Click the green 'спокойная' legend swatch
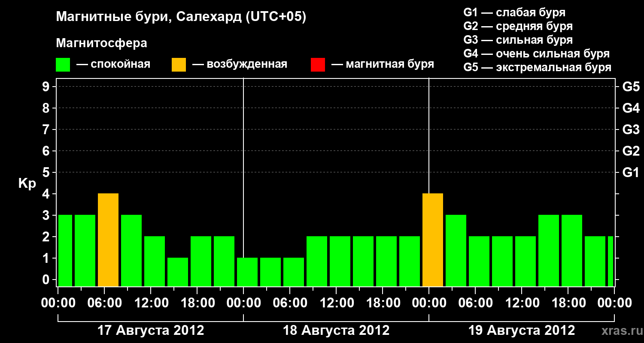 [63, 65]
